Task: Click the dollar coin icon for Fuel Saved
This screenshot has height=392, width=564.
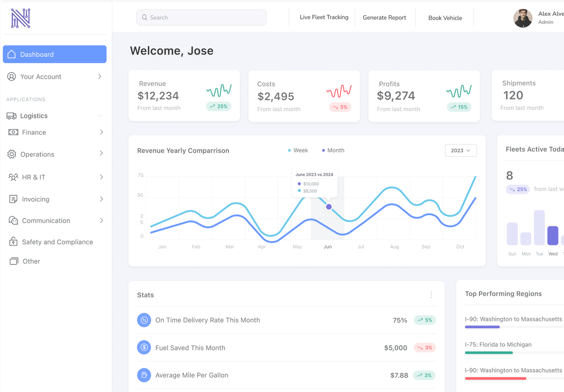Action: click(144, 347)
